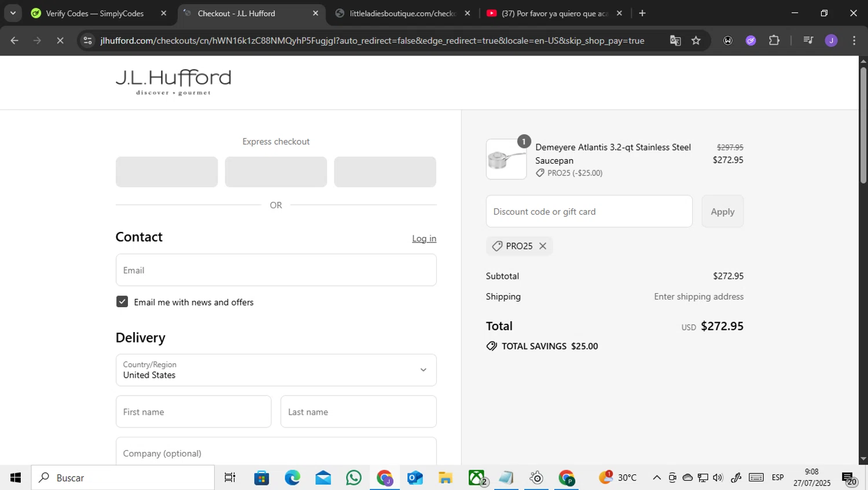Click the Apply discount button
Image resolution: width=868 pixels, height=490 pixels.
(723, 211)
